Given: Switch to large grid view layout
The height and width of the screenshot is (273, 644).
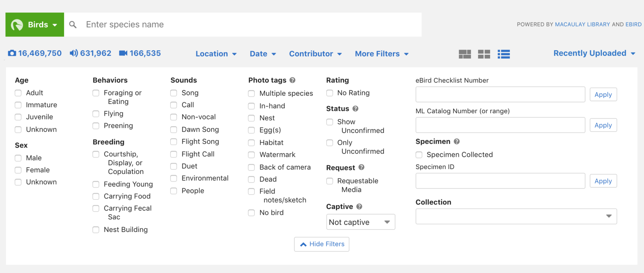Looking at the screenshot, I should coord(465,54).
